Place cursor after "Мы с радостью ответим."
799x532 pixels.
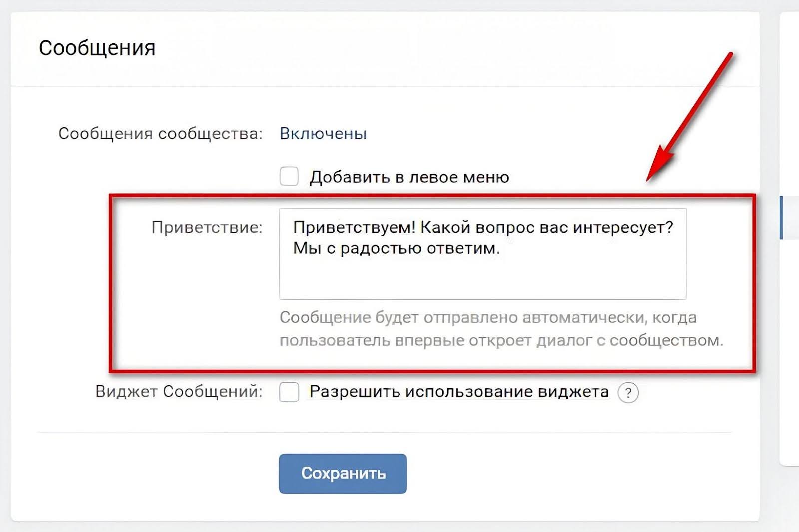tap(500, 248)
